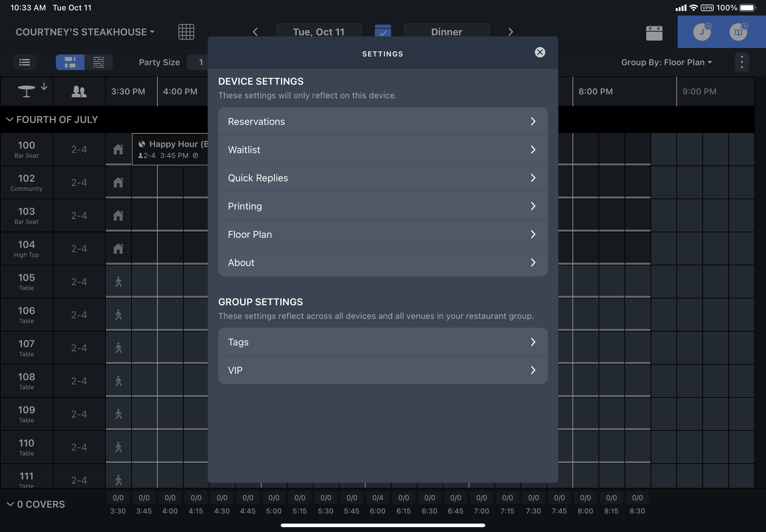Open the Reservations settings item

(x=382, y=121)
